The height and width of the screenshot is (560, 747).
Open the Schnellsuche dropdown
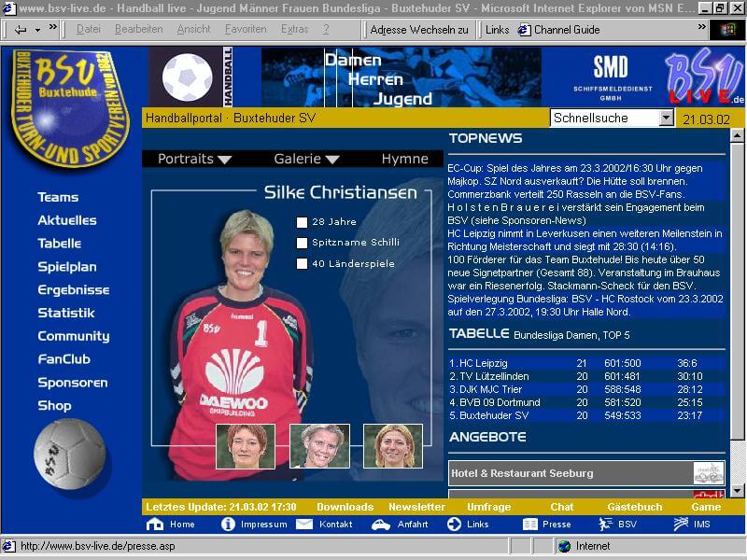667,118
